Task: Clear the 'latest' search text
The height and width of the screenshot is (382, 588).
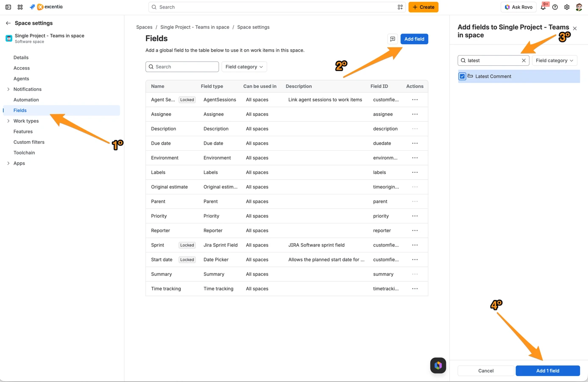Action: coord(524,61)
